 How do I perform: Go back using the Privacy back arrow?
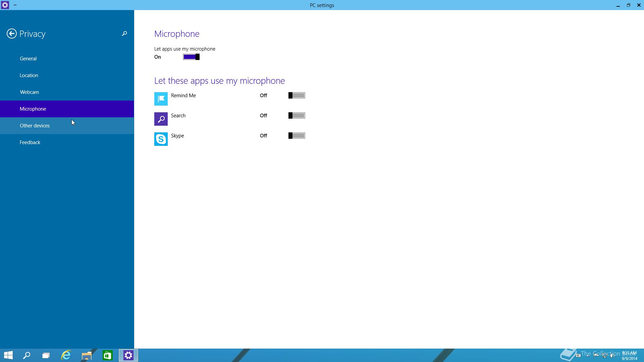(x=12, y=34)
